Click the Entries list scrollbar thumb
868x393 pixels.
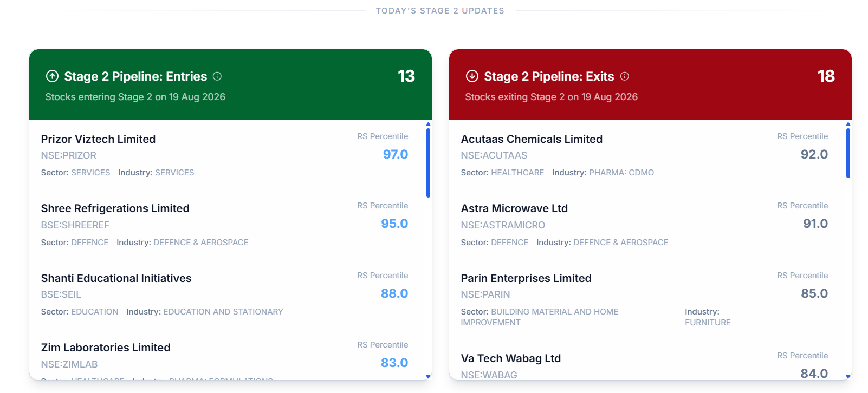[x=428, y=163]
